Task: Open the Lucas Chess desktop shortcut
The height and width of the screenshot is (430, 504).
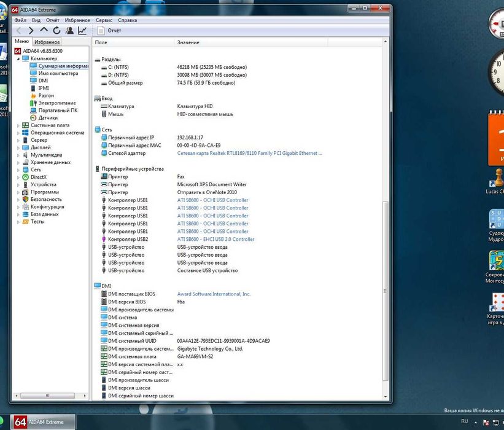Action: (497, 182)
